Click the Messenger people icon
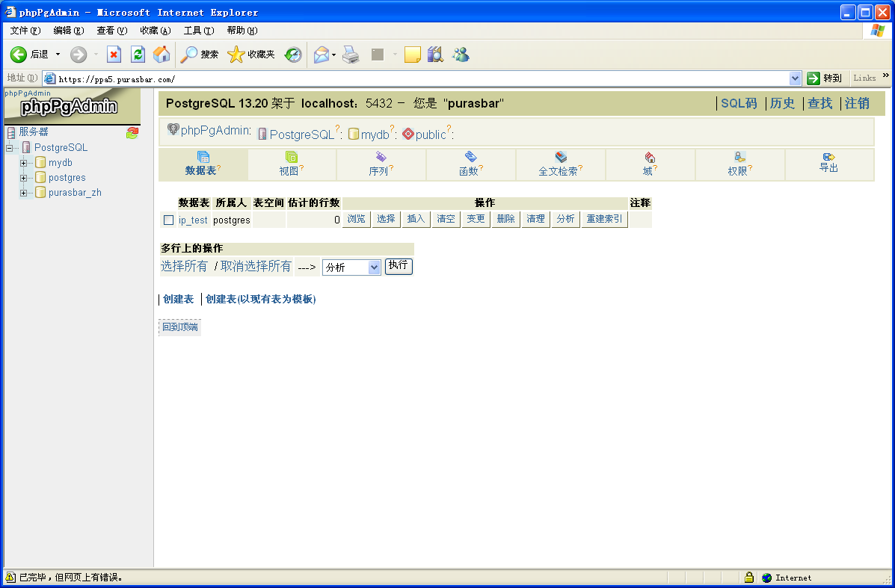 point(461,55)
